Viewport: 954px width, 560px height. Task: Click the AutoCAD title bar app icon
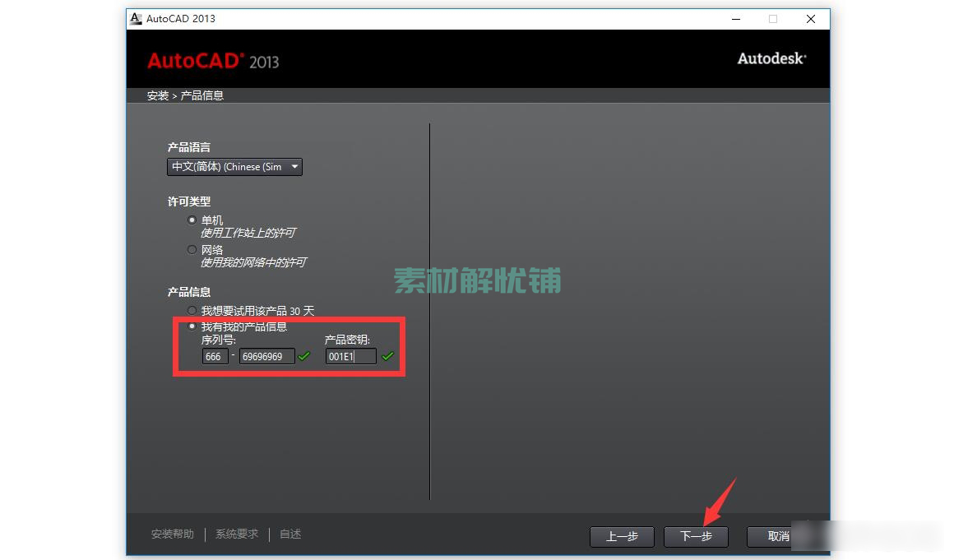tap(137, 19)
